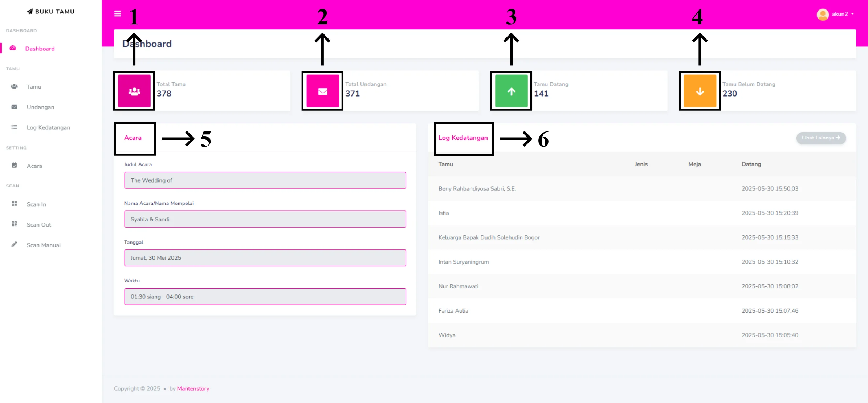Screen dimensions: 868x403
Task: Select Scan Out in sidebar
Action: click(x=39, y=225)
